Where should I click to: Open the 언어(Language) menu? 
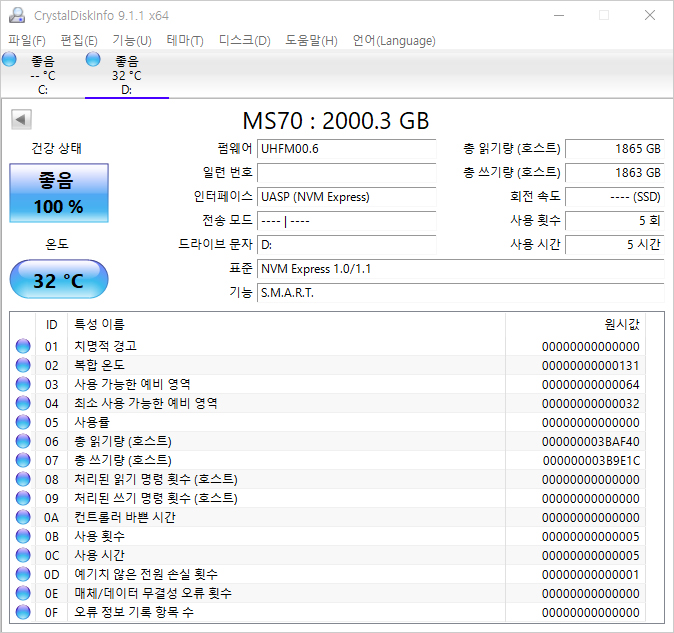[394, 40]
